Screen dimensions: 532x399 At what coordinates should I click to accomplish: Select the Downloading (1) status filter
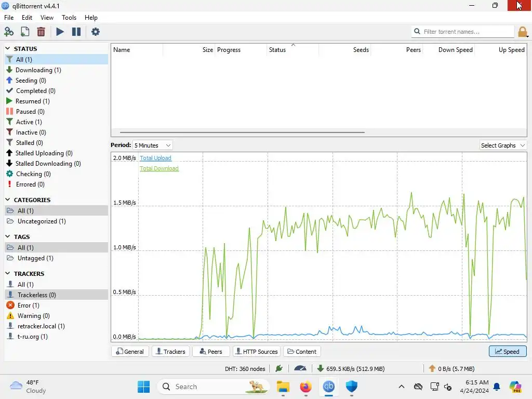[x=56, y=70]
